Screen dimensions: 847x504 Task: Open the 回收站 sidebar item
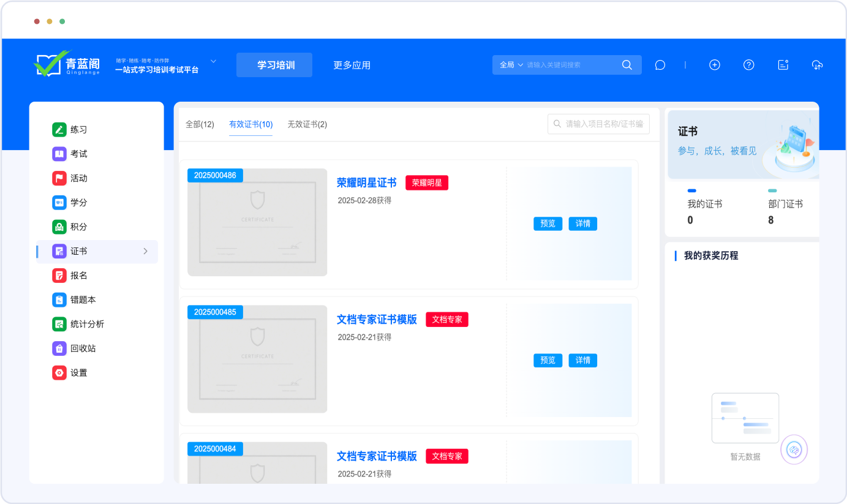83,348
